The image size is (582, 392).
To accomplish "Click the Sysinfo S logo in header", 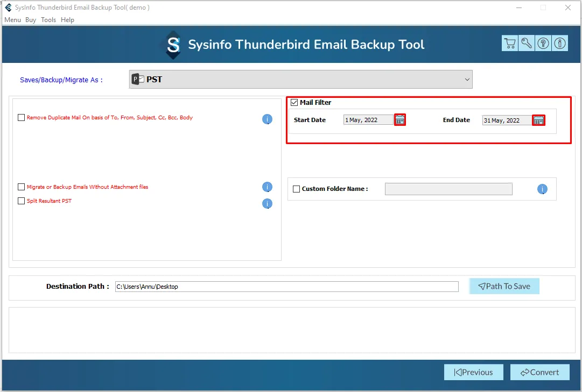I will tap(173, 45).
